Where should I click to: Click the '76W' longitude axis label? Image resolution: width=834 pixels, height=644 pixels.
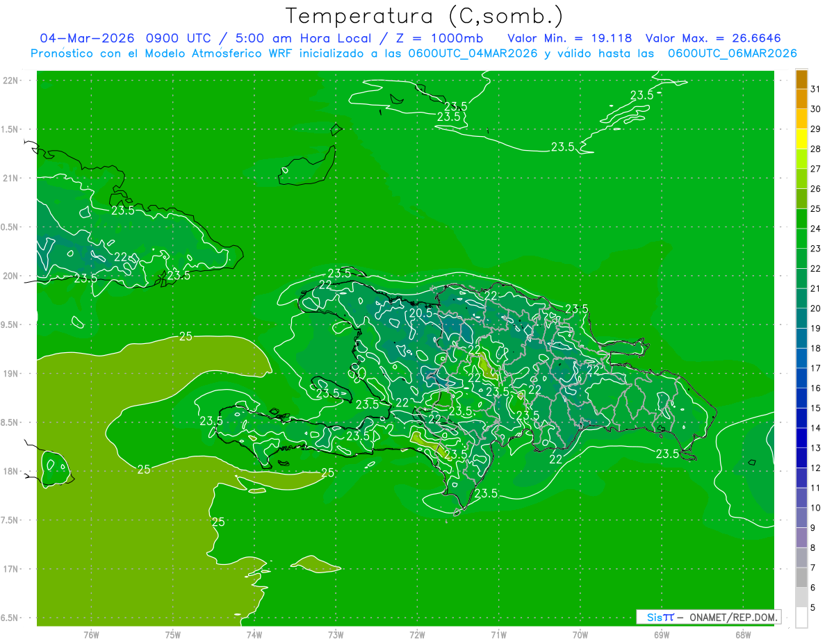click(x=91, y=634)
